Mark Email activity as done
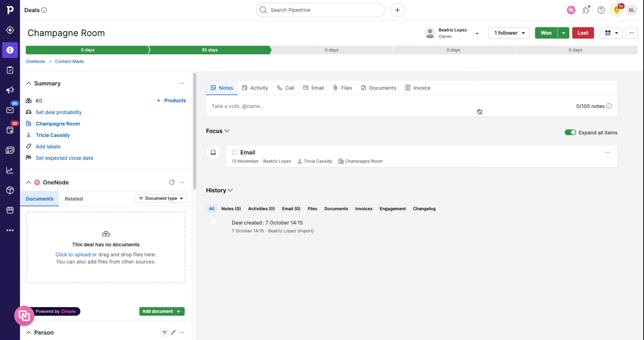Image resolution: width=644 pixels, height=340 pixels. [x=235, y=152]
